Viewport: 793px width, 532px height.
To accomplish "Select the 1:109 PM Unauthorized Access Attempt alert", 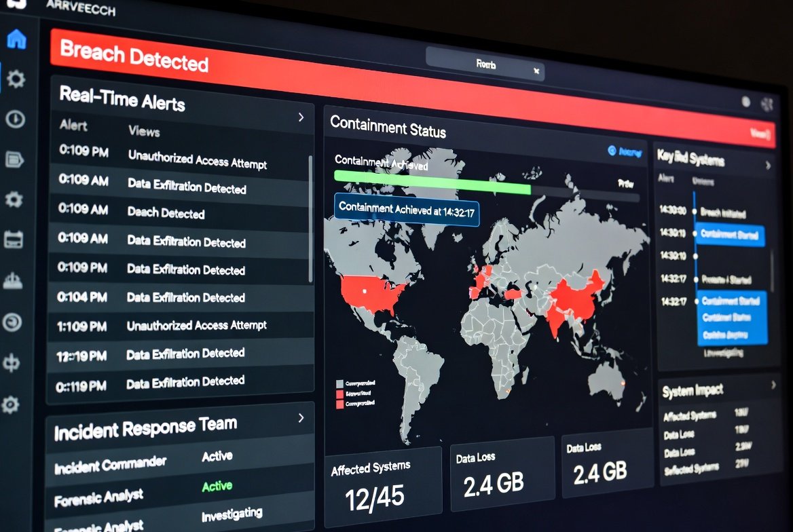I will [x=181, y=326].
